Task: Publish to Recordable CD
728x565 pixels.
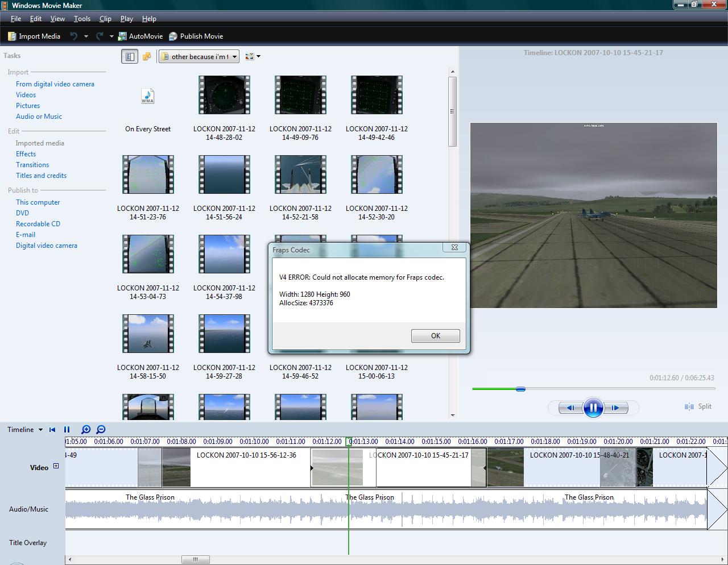Action: pyautogui.click(x=38, y=223)
